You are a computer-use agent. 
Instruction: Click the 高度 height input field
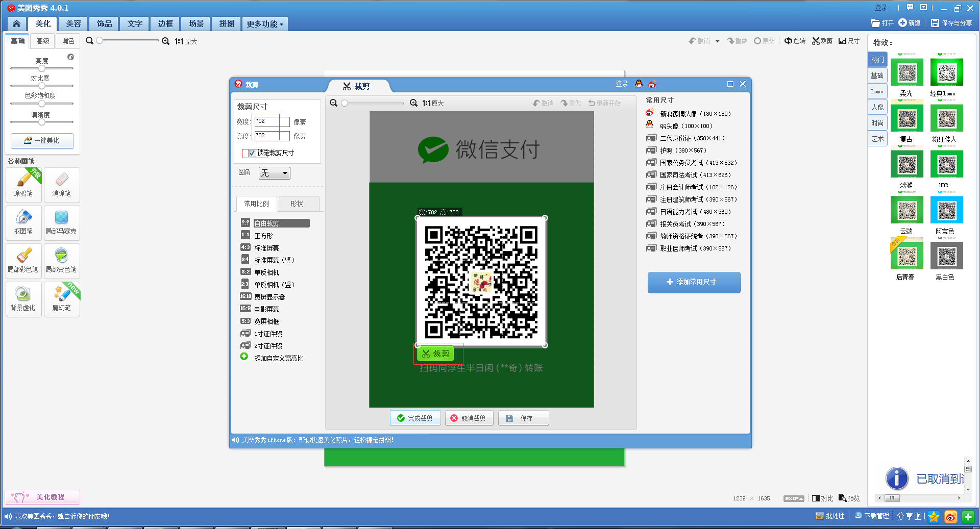[272, 136]
